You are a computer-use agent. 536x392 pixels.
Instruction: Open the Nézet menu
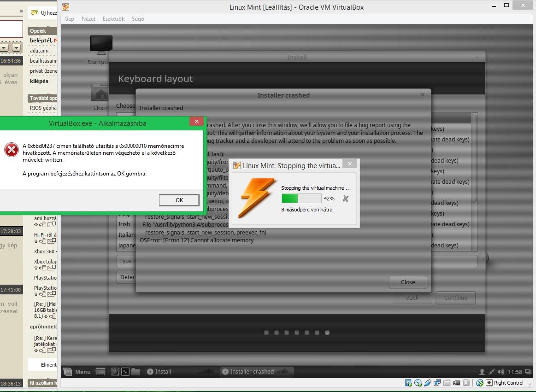coord(88,19)
